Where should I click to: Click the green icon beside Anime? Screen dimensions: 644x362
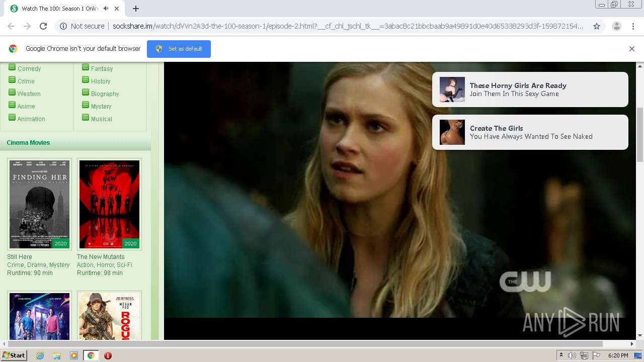pos(12,105)
